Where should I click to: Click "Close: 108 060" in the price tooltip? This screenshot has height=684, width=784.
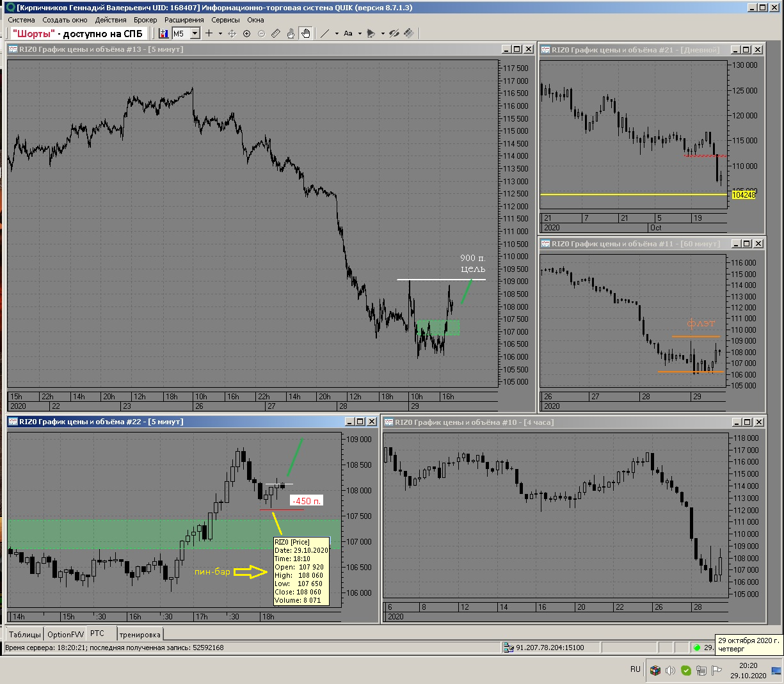click(x=299, y=592)
